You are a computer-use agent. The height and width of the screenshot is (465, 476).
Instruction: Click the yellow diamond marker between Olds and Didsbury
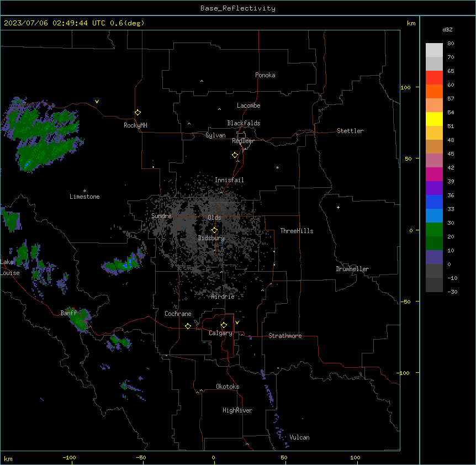click(214, 230)
